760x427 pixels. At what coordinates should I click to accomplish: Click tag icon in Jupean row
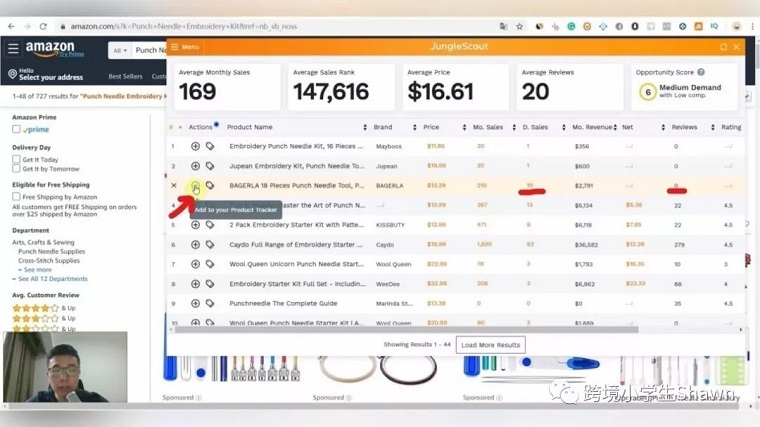click(x=210, y=166)
